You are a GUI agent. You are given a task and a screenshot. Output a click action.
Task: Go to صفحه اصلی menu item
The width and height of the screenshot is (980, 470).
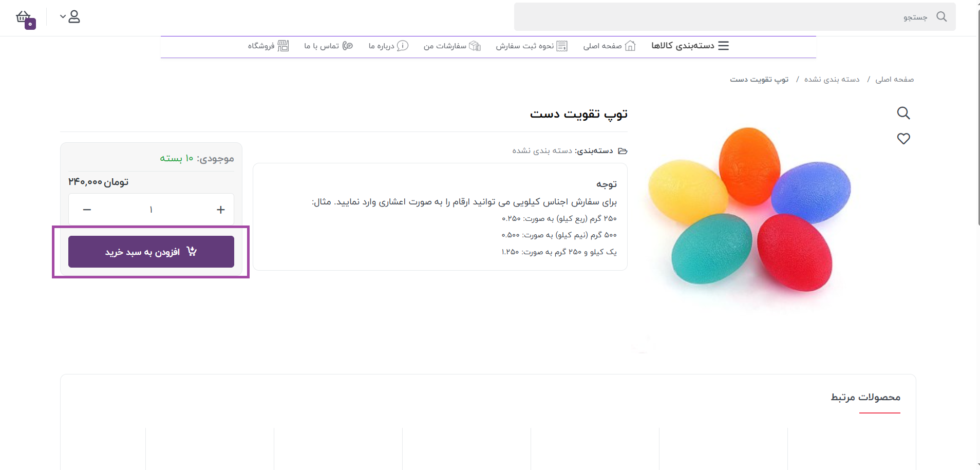coord(609,46)
